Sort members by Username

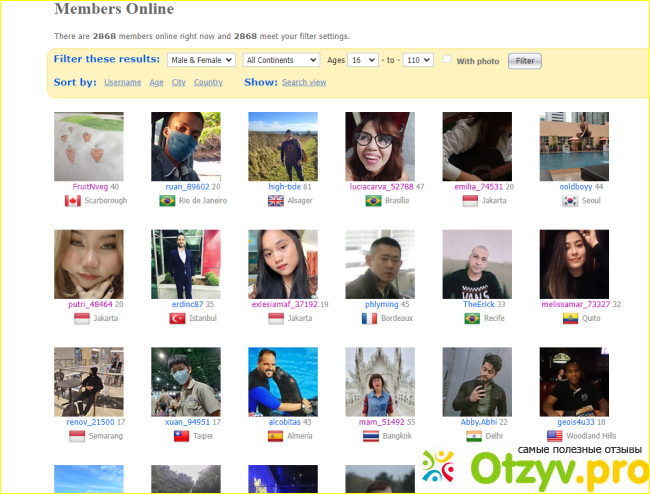click(x=122, y=83)
